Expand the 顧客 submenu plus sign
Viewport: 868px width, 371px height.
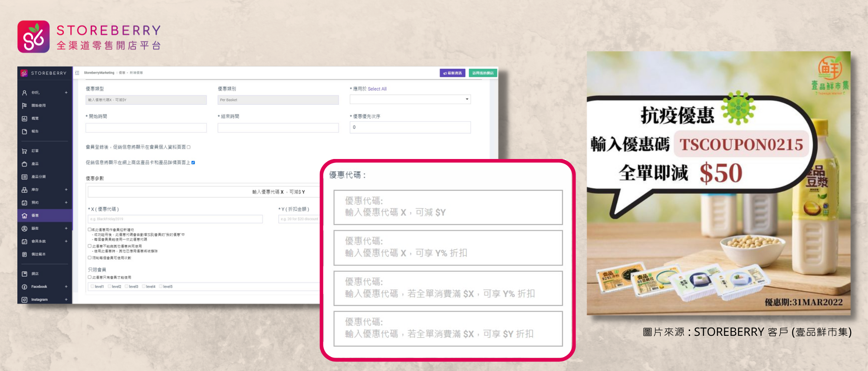66,229
